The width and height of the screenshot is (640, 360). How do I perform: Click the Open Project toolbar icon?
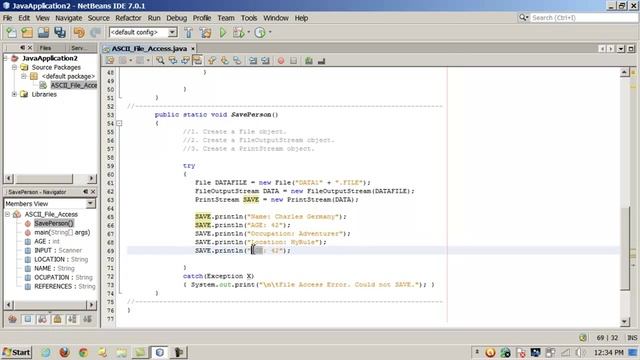click(x=43, y=32)
